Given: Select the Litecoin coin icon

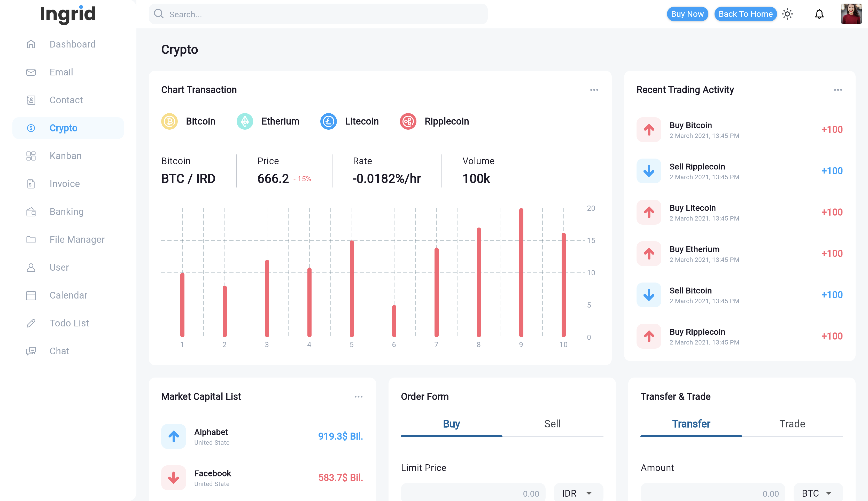Looking at the screenshot, I should coord(328,121).
